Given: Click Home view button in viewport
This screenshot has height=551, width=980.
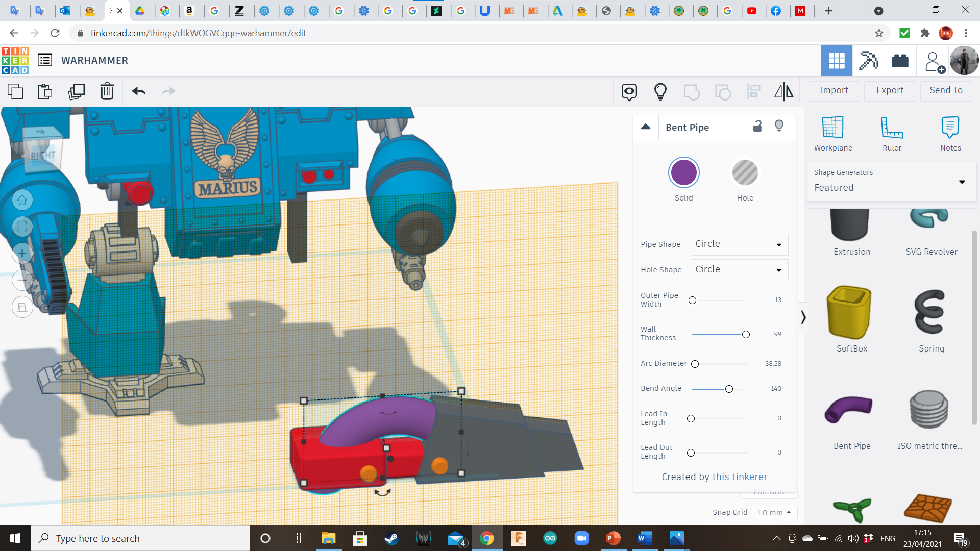Looking at the screenshot, I should pyautogui.click(x=22, y=201).
